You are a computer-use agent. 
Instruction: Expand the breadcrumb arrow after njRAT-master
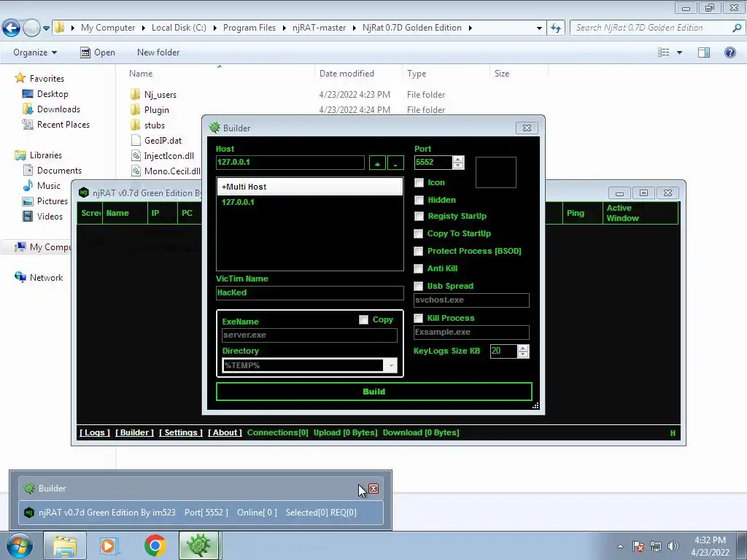355,28
